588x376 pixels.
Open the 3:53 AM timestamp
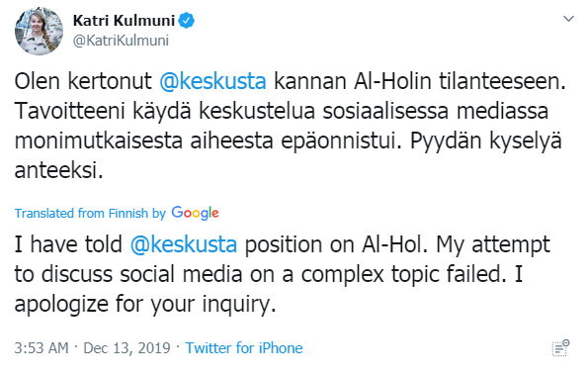(42, 348)
